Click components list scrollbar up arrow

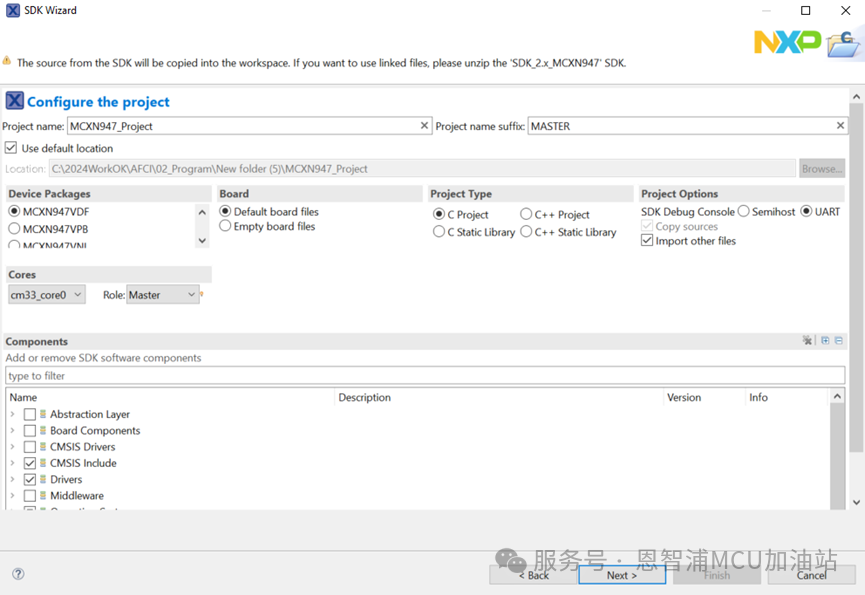point(837,396)
